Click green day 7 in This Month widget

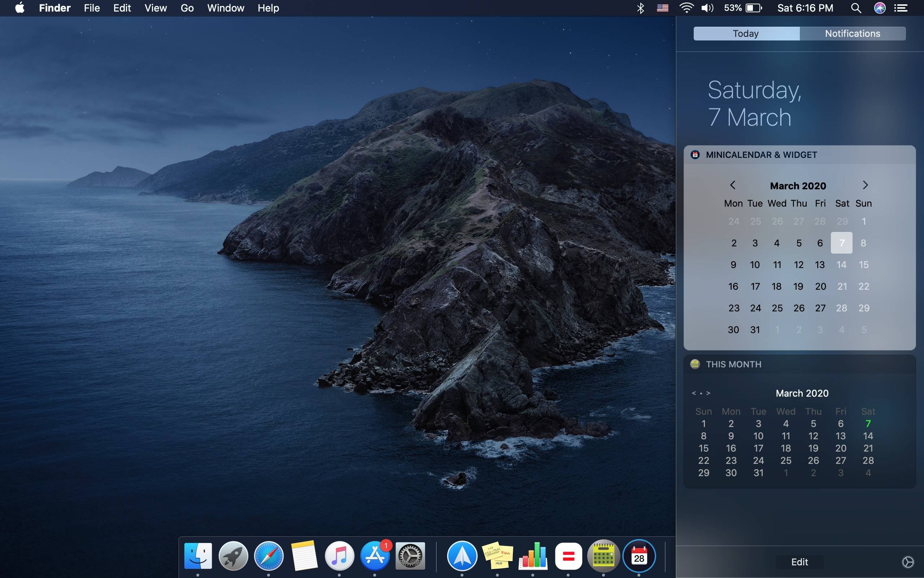pos(868,423)
